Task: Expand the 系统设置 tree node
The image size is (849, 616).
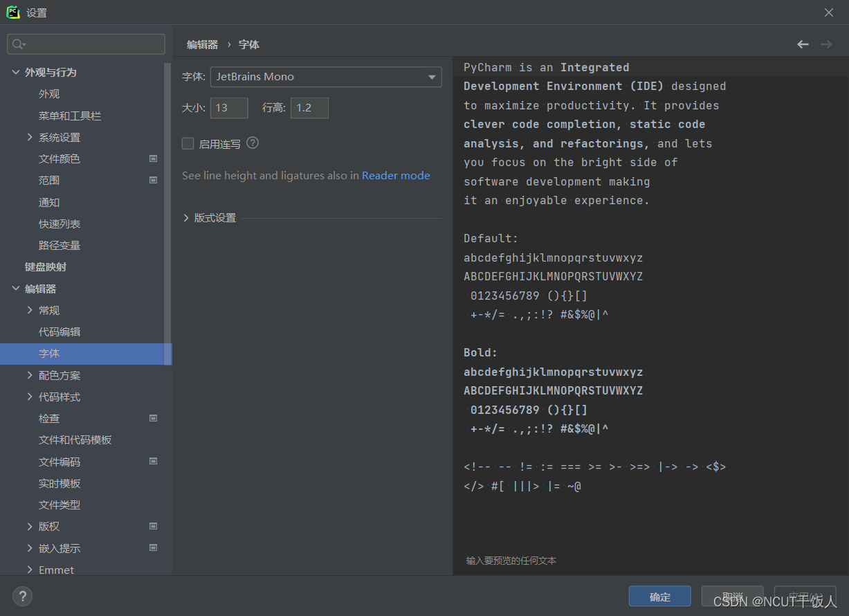Action: pyautogui.click(x=30, y=137)
